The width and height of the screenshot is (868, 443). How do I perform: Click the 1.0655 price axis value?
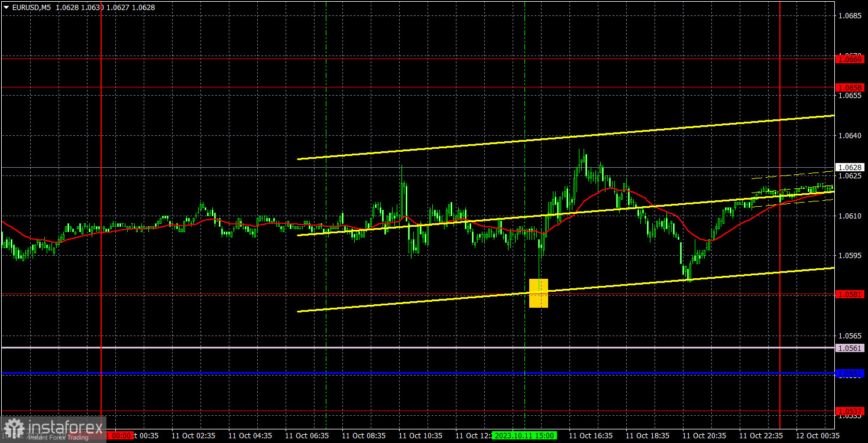[849, 96]
